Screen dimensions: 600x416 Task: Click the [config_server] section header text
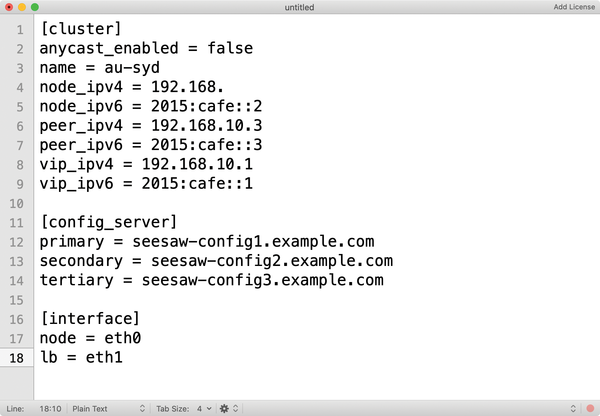pyautogui.click(x=109, y=222)
